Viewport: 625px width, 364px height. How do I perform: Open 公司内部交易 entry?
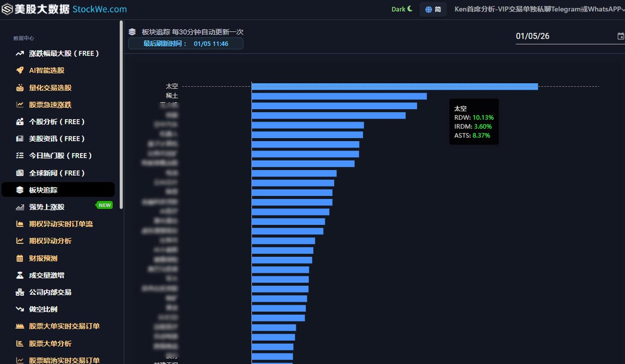click(x=51, y=292)
